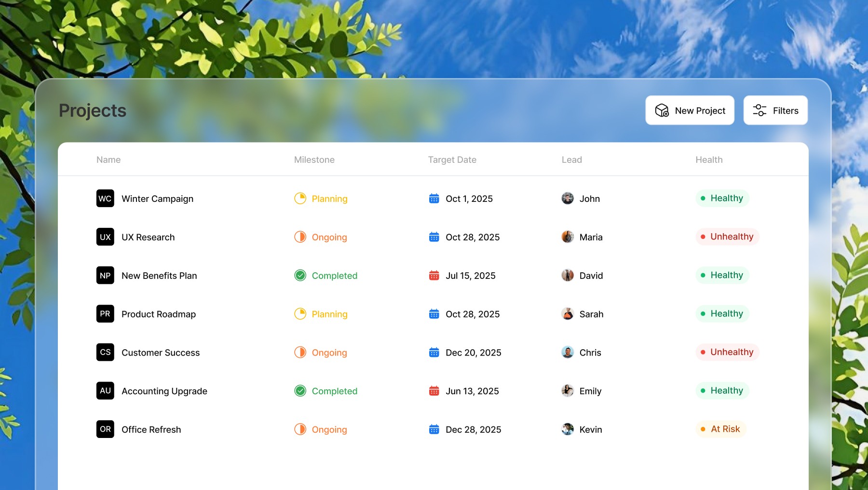
Task: Click the Unhealthy badge for Customer Success
Action: (727, 352)
